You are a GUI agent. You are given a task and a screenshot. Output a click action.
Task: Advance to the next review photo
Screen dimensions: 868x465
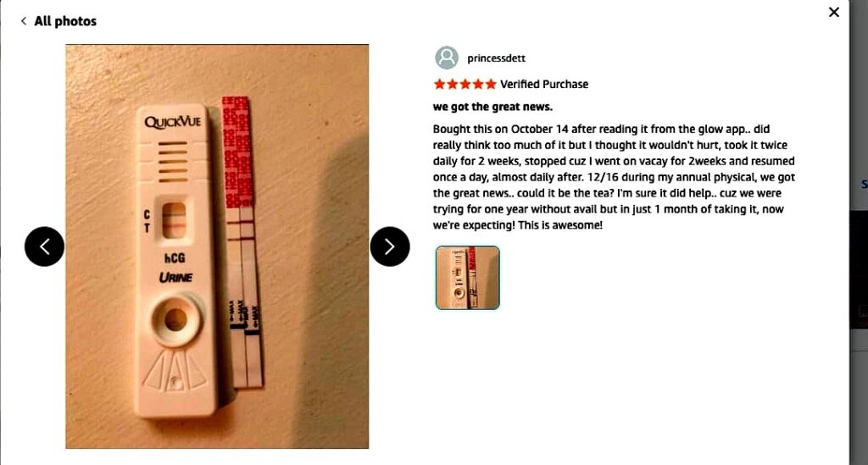coord(390,246)
